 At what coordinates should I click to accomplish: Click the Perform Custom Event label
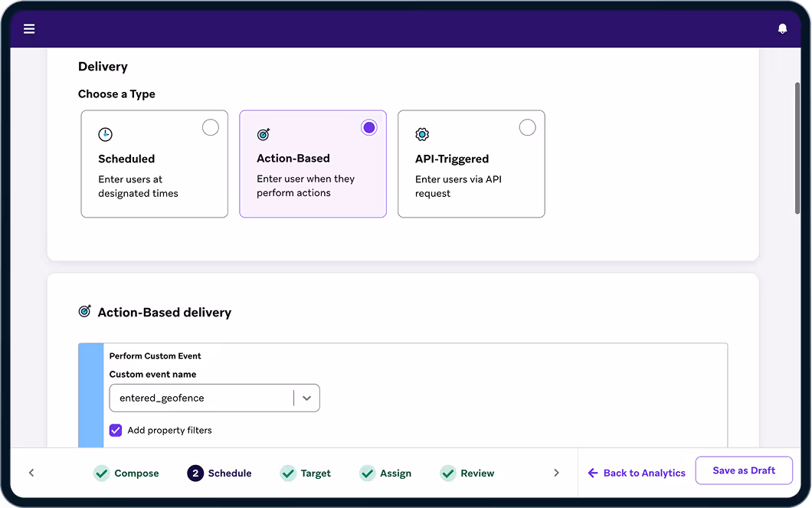pyautogui.click(x=155, y=356)
